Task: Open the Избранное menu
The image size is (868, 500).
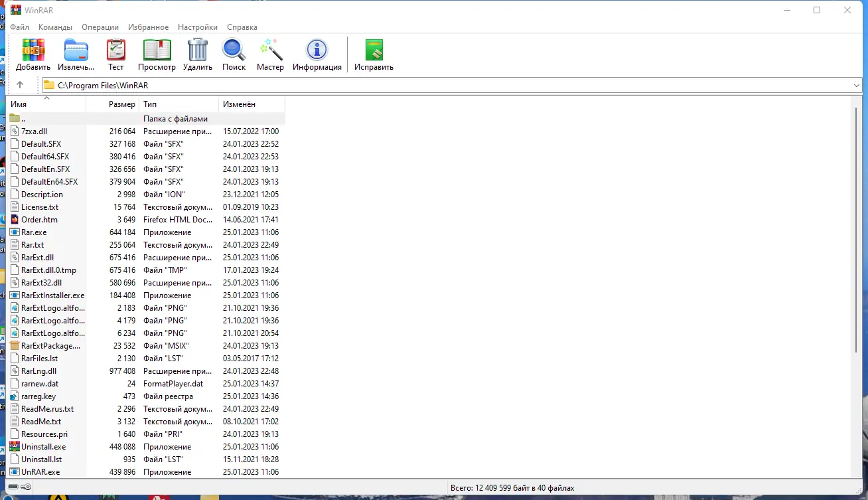Action: click(x=149, y=27)
